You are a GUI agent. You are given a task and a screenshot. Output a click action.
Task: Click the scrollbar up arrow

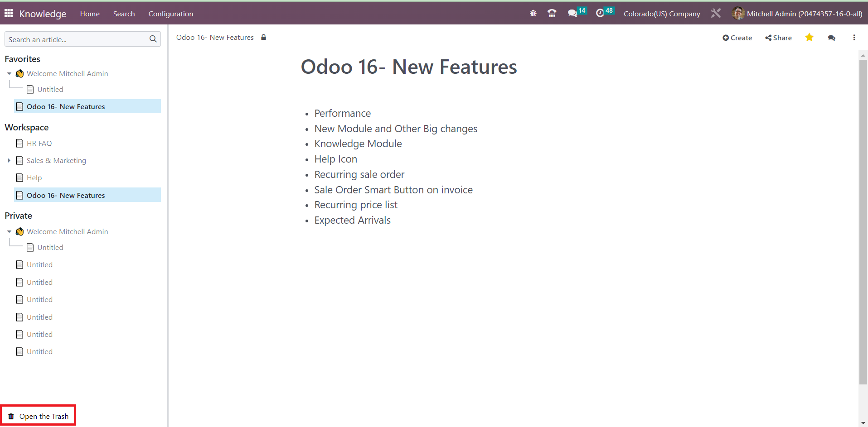(863, 55)
